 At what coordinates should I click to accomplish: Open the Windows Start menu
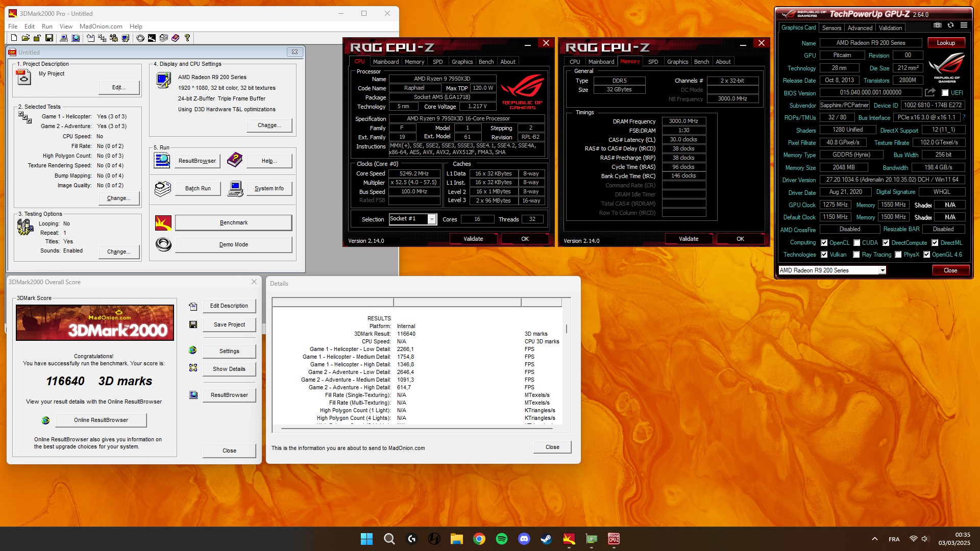point(366,539)
